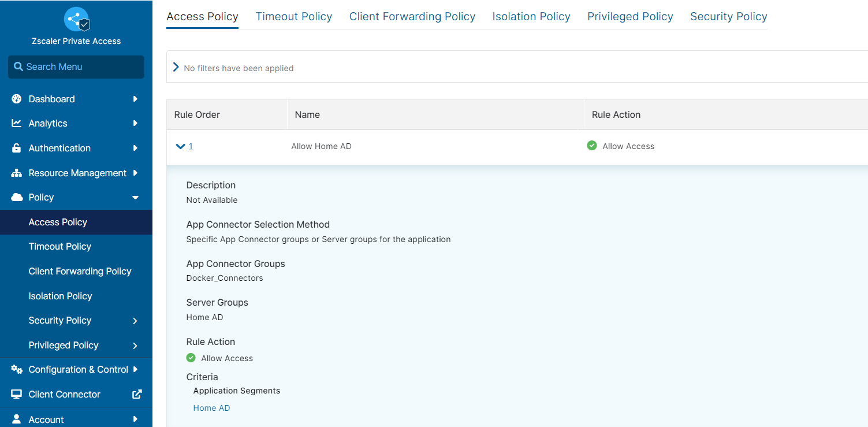Expand the filters bar chevron
This screenshot has height=427, width=868.
(176, 67)
